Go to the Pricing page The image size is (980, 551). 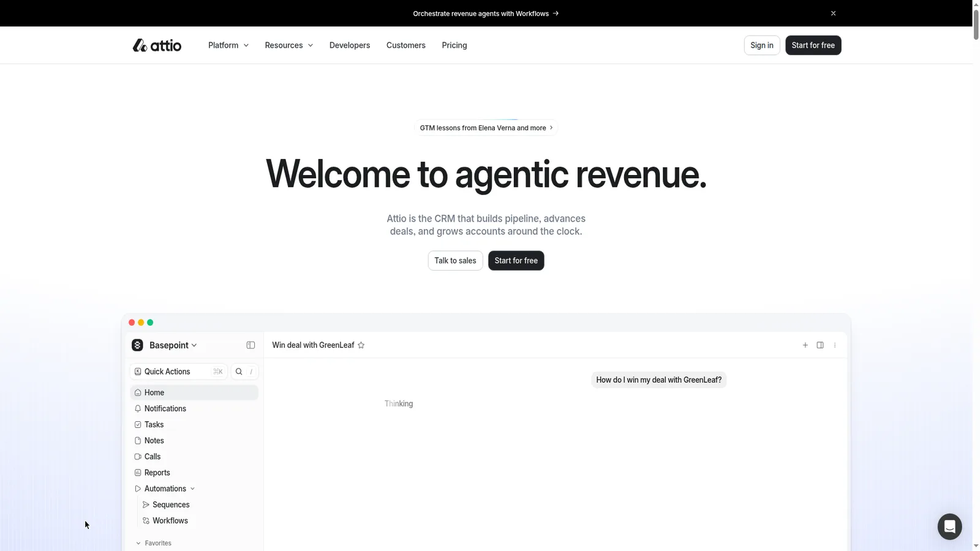pyautogui.click(x=454, y=45)
